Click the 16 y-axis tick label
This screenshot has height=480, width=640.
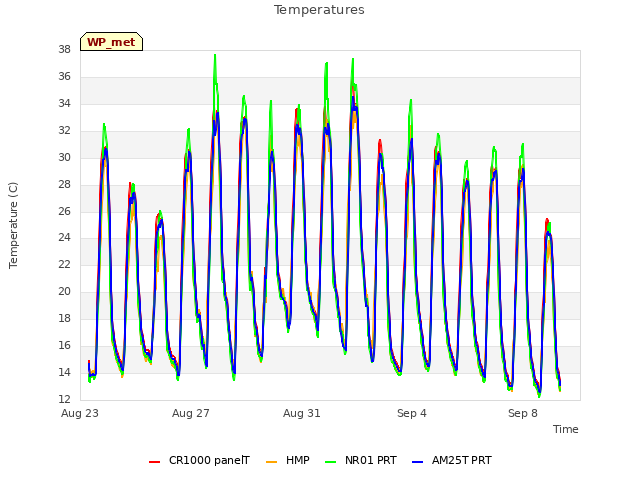(64, 346)
